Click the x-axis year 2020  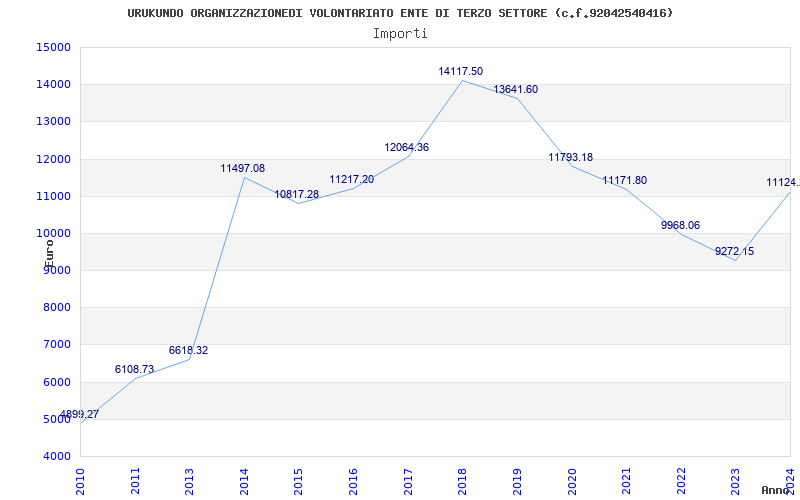pyautogui.click(x=572, y=481)
